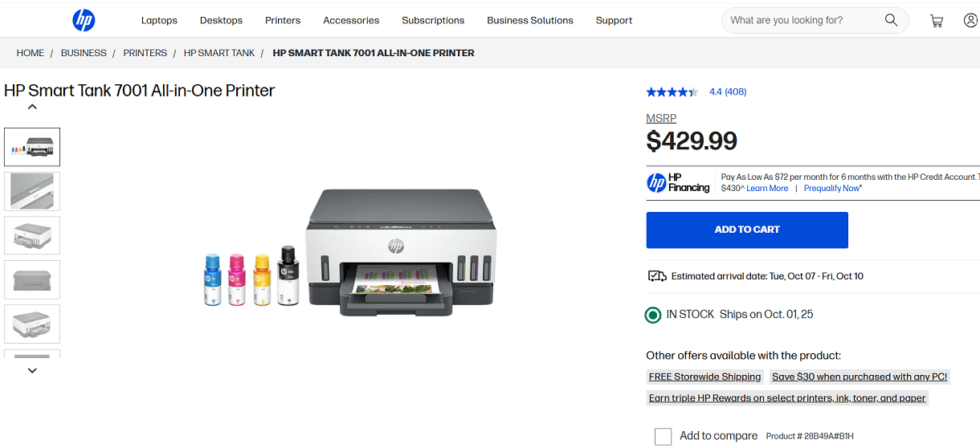Click the delivery truck icon

[657, 276]
